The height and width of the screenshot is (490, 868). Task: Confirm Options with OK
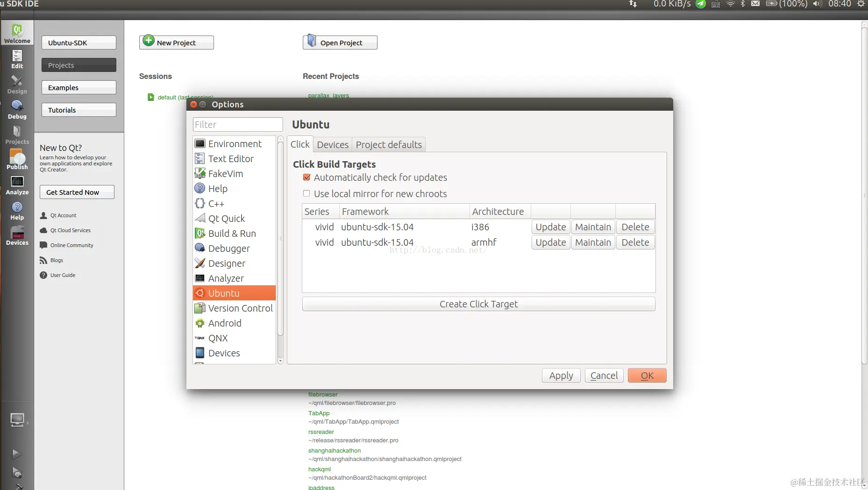click(x=647, y=376)
